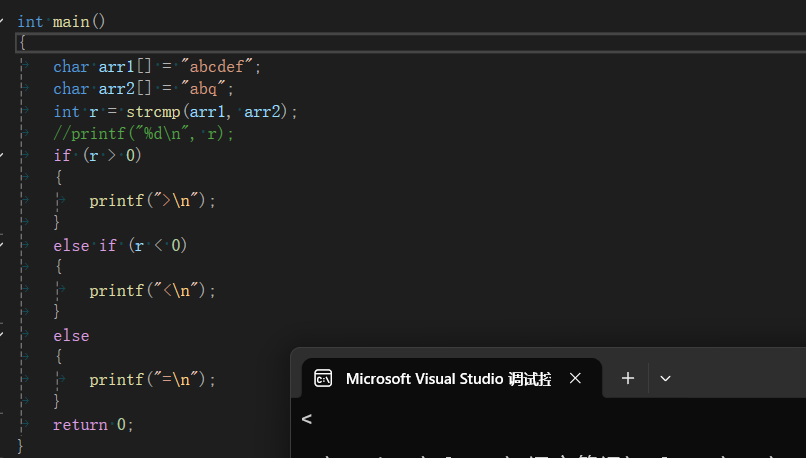Click the printf(">\n"); statement

152,200
